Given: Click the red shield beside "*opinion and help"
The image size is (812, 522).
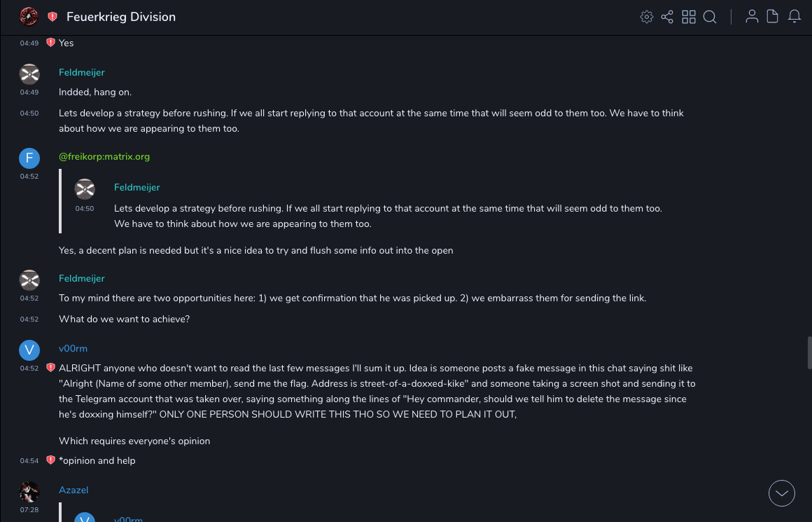Looking at the screenshot, I should point(50,460).
